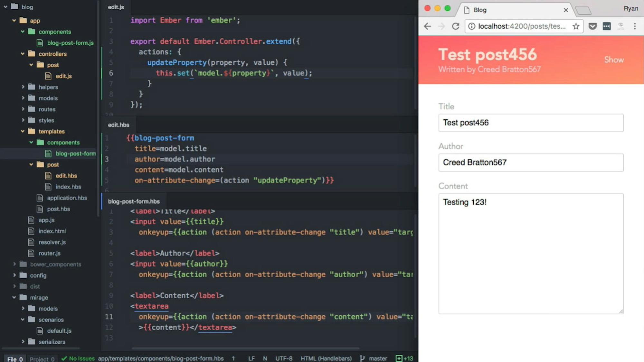Image resolution: width=644 pixels, height=362 pixels.
Task: Go back in browser history
Action: click(x=427, y=26)
